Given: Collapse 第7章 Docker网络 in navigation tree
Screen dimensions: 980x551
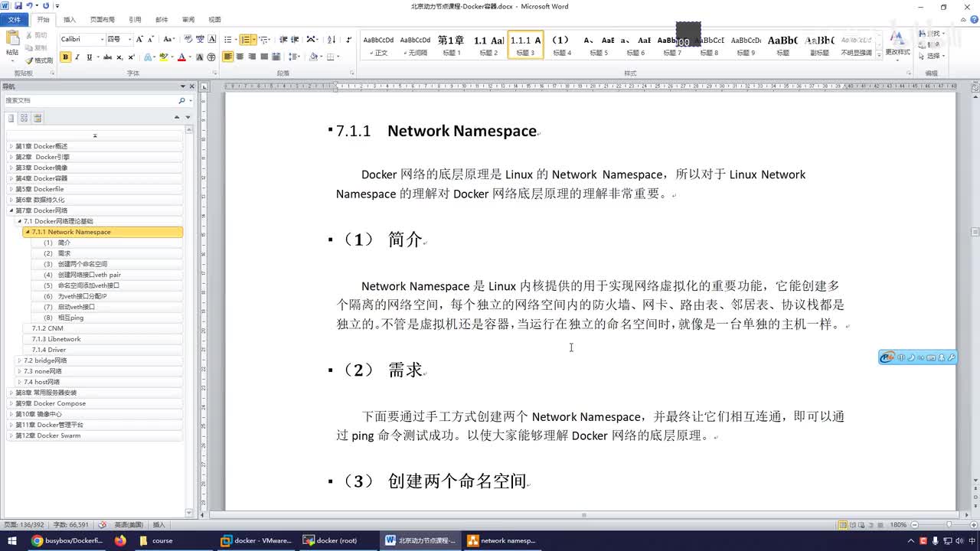Looking at the screenshot, I should click(11, 210).
